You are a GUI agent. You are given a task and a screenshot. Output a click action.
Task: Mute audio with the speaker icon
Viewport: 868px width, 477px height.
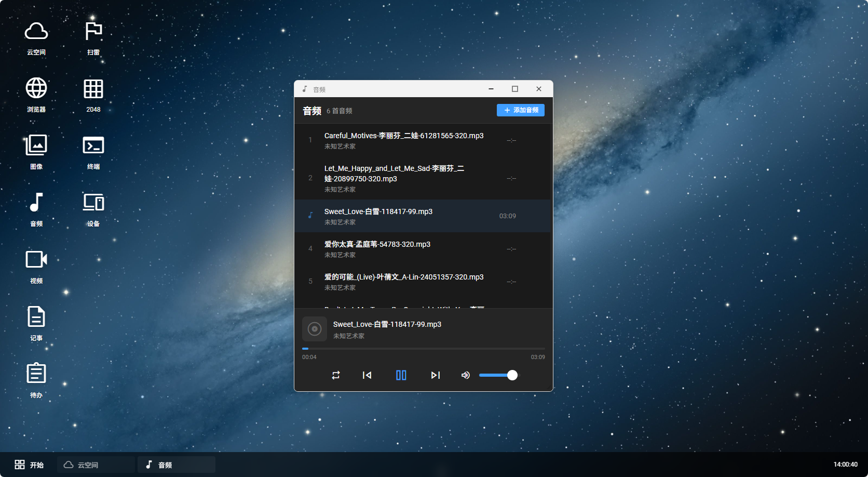coord(466,375)
